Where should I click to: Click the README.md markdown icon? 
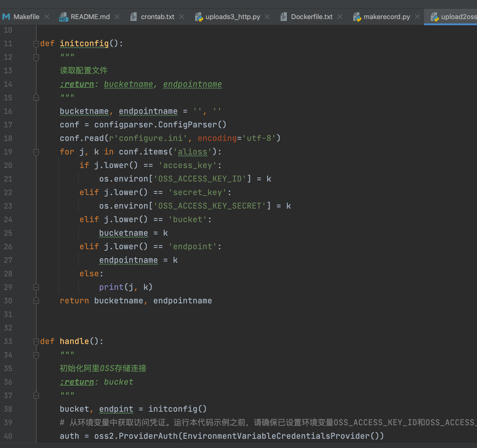(x=63, y=17)
